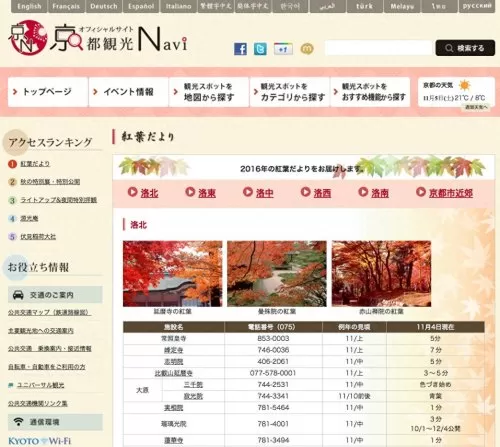Click the arrow icon beside 洛南

click(363, 192)
